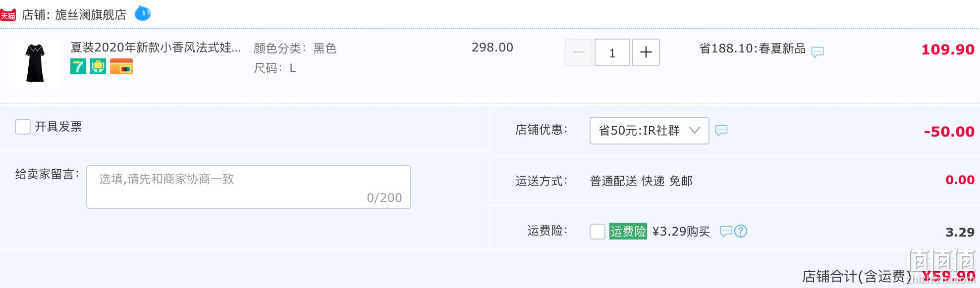Enable the 开具发票 invoice checkbox
This screenshot has height=288, width=980.
tap(23, 127)
